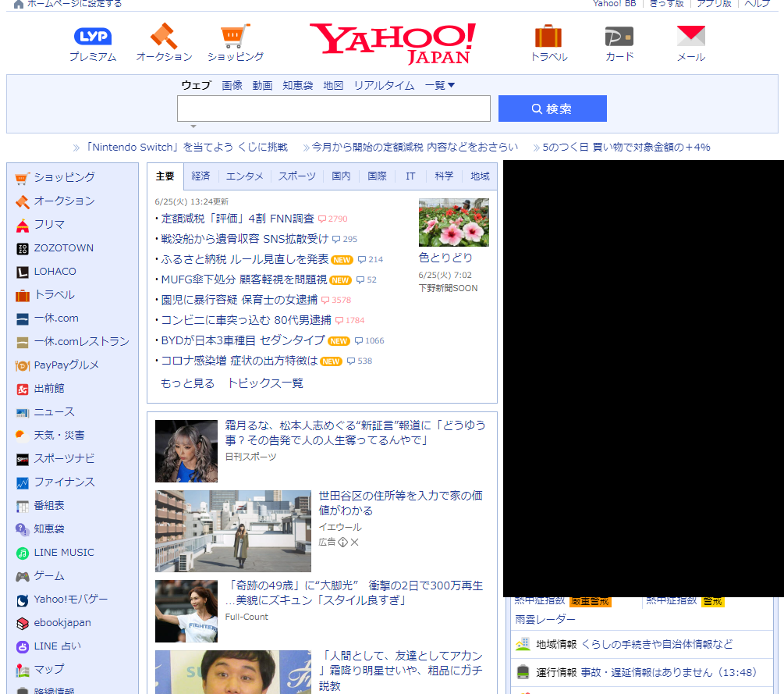Click the rooftop ad image for イエウール
784x694 pixels.
233,531
